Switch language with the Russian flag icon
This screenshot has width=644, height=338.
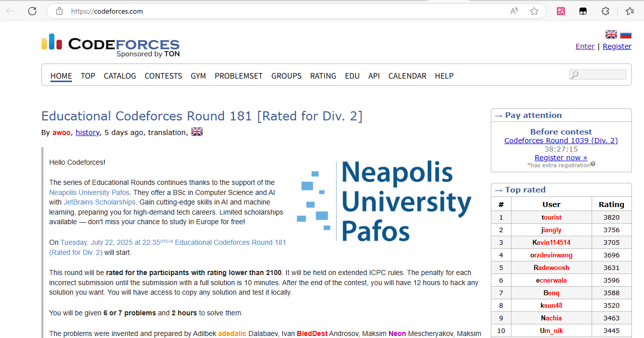click(626, 34)
